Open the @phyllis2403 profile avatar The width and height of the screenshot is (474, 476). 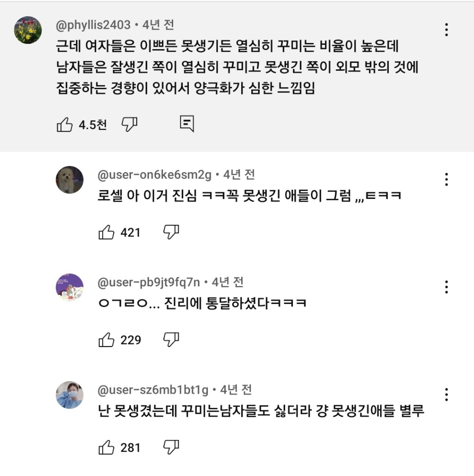[x=28, y=30]
